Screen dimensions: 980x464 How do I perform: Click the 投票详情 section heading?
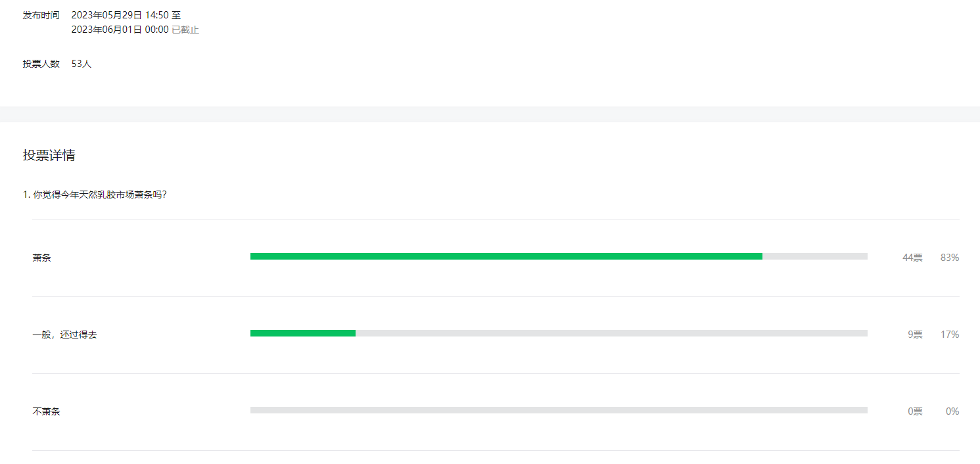click(x=49, y=156)
